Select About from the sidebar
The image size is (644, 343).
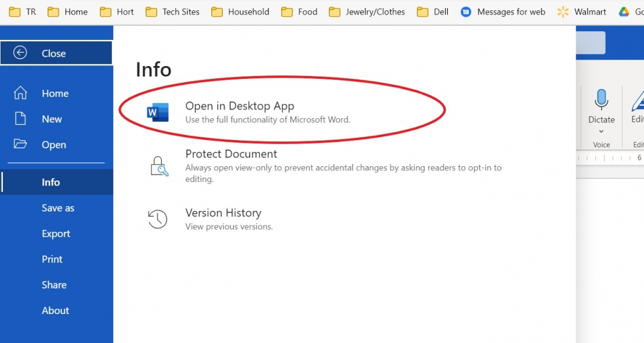[x=55, y=311]
